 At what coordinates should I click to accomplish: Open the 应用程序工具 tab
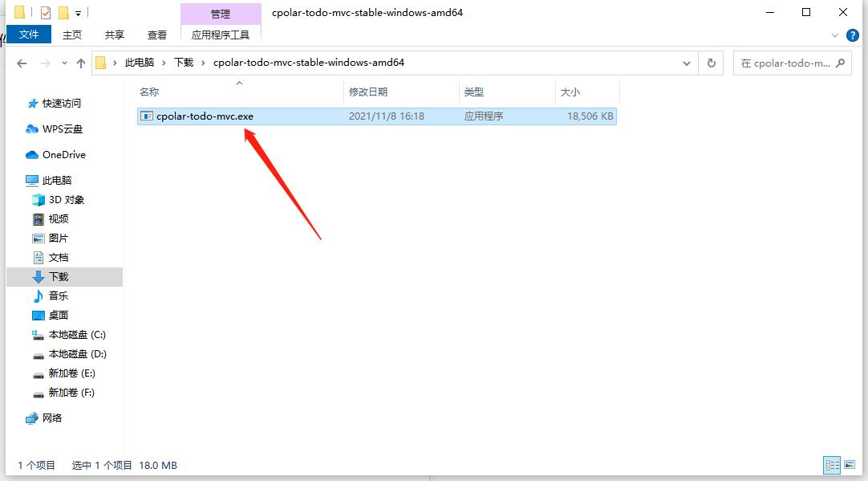tap(221, 35)
